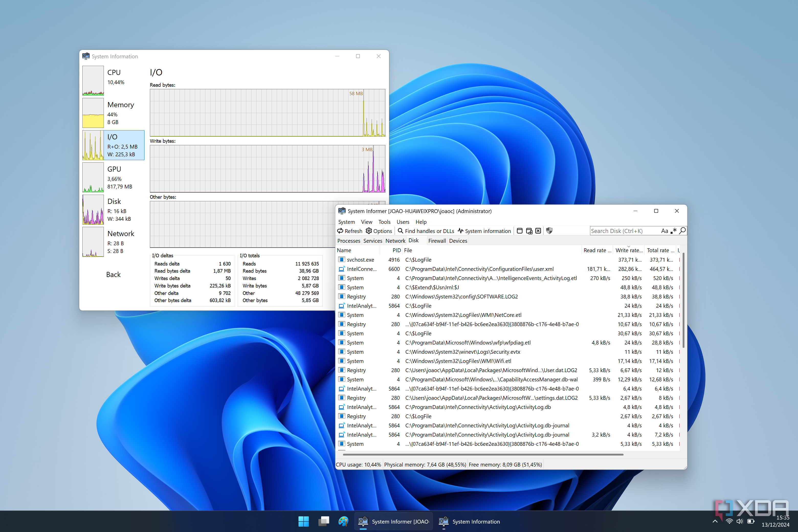Click System information in System Informer toolbar
Screen dimensions: 798x532
coord(484,231)
